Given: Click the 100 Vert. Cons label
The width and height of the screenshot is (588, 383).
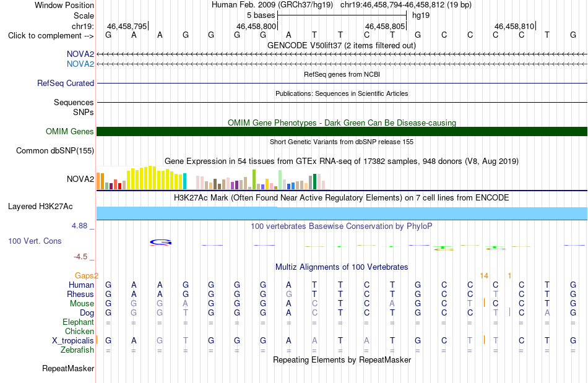Looking at the screenshot, I should [x=35, y=241].
